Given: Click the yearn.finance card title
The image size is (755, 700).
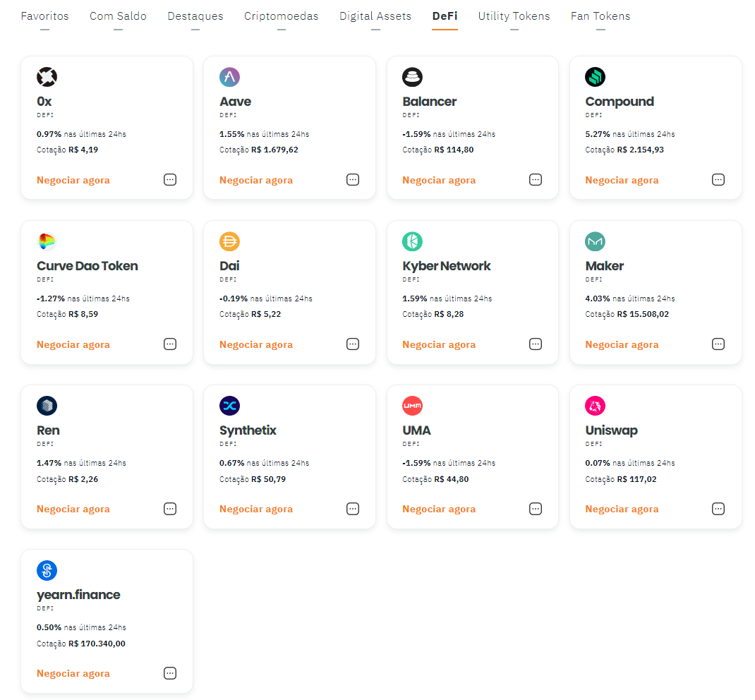Looking at the screenshot, I should 78,595.
